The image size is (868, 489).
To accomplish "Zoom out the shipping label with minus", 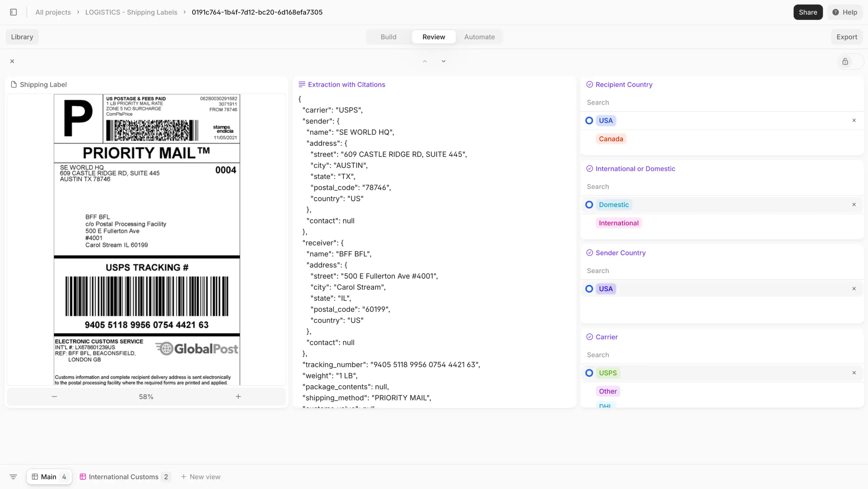I will 54,397.
